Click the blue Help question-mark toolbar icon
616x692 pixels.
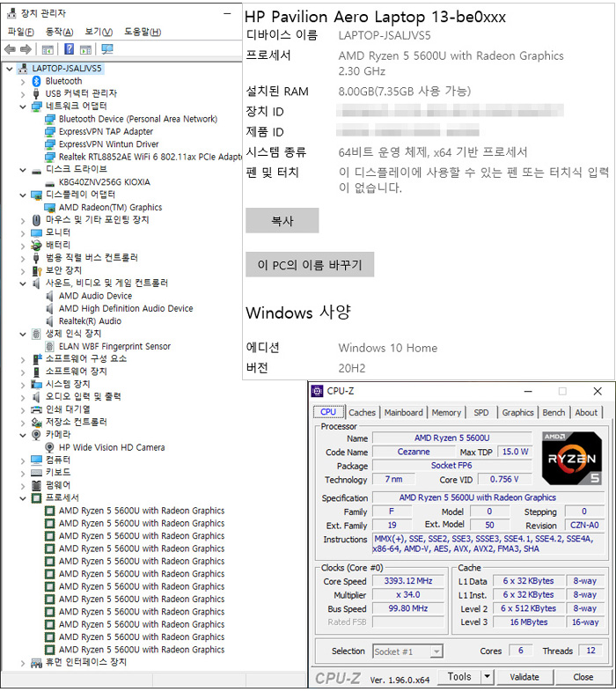tap(69, 49)
